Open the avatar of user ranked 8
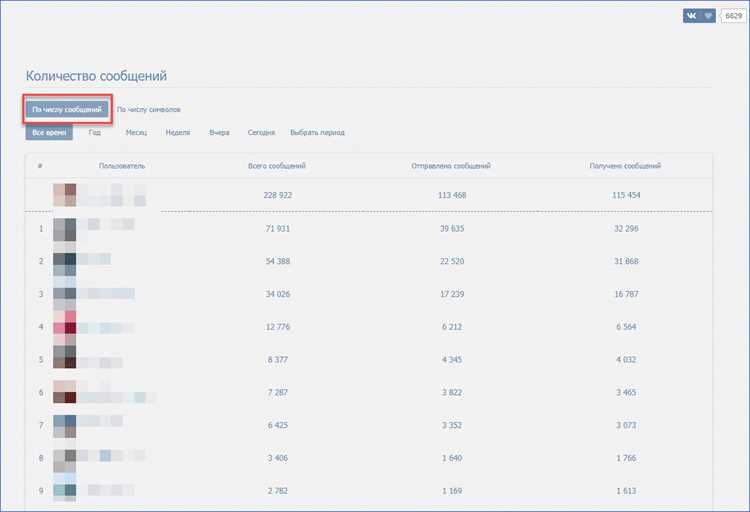The height and width of the screenshot is (512, 750). point(65,461)
